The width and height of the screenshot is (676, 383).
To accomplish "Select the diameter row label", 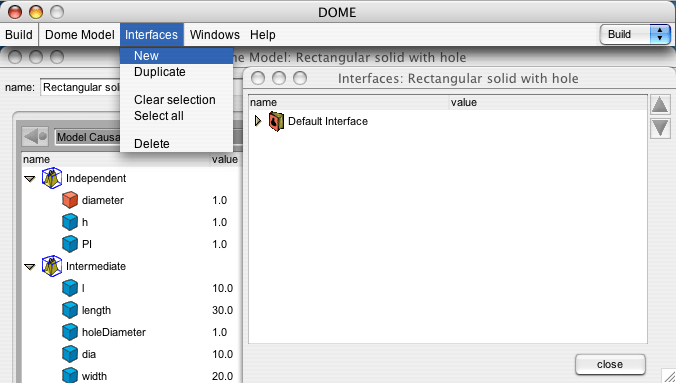I will point(103,200).
